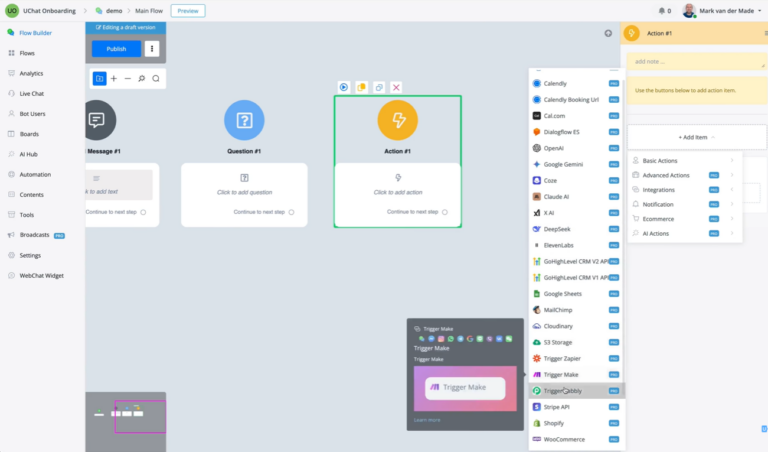Image resolution: width=768 pixels, height=452 pixels.
Task: Click the Settings gear icon
Action: click(x=11, y=255)
